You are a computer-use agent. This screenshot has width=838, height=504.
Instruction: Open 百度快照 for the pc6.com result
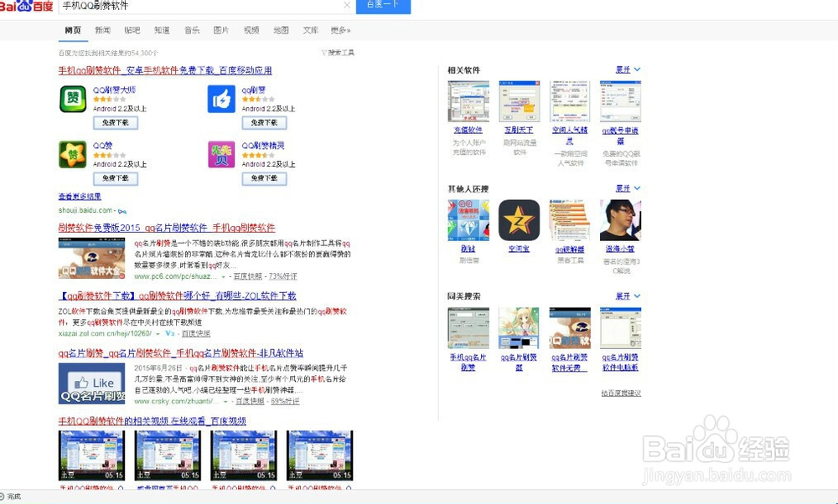(x=248, y=276)
